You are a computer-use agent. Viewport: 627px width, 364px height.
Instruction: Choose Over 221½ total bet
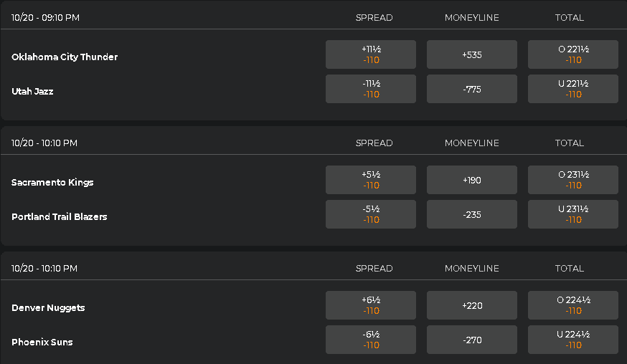pyautogui.click(x=573, y=54)
